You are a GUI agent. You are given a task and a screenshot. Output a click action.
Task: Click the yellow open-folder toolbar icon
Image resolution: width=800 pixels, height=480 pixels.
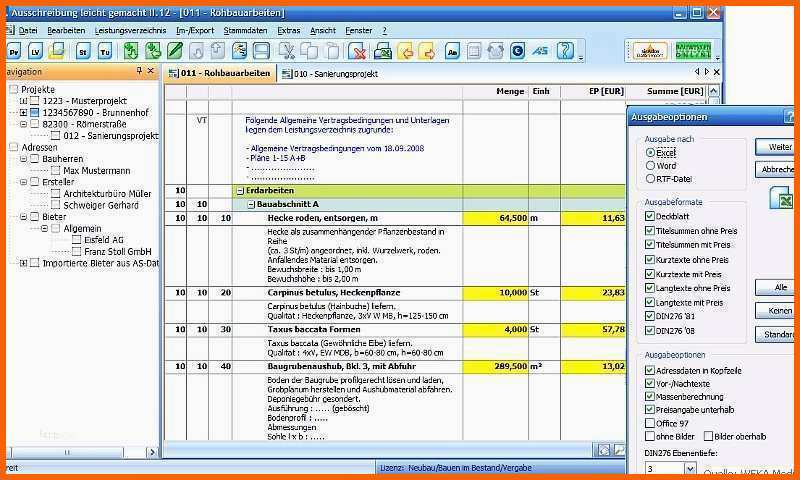point(57,52)
